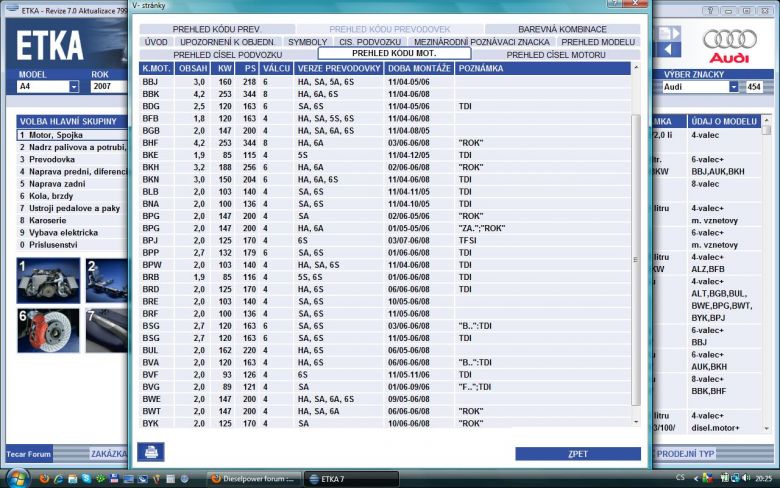Open UPOZORNENÍ K OBJEDN. tab

point(227,42)
